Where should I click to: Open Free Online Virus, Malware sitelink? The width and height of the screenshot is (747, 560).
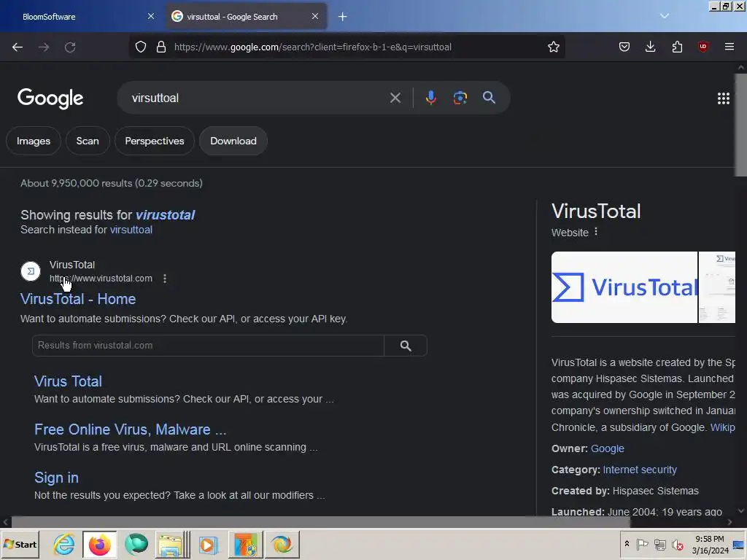pyautogui.click(x=130, y=429)
